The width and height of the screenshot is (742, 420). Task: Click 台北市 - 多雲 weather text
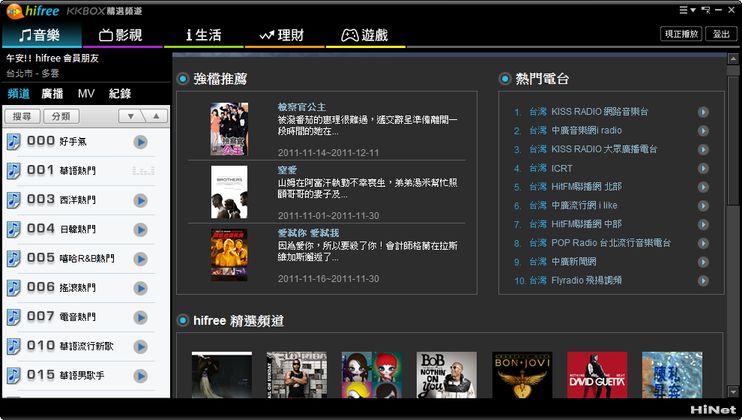pyautogui.click(x=33, y=73)
